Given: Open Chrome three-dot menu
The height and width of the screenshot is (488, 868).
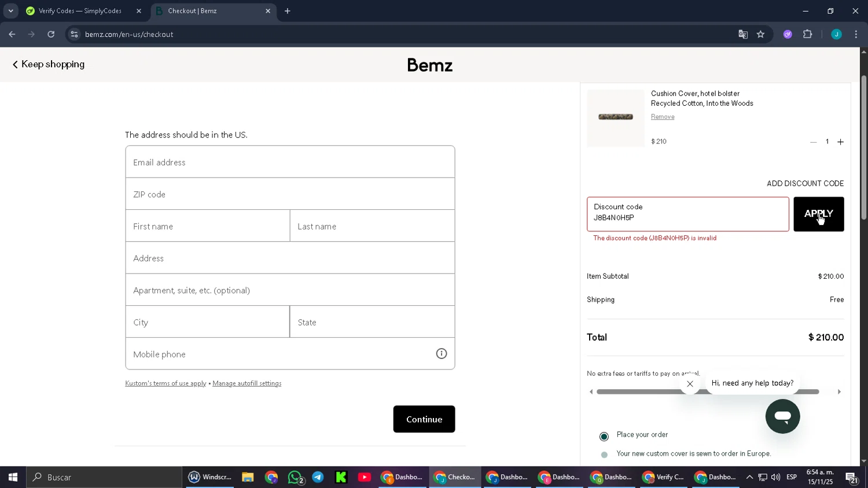Looking at the screenshot, I should coord(856,34).
